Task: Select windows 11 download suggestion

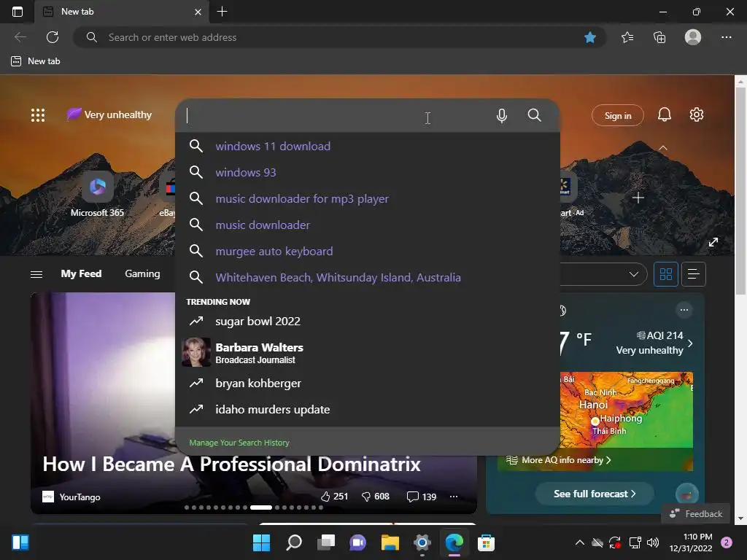Action: [368, 146]
